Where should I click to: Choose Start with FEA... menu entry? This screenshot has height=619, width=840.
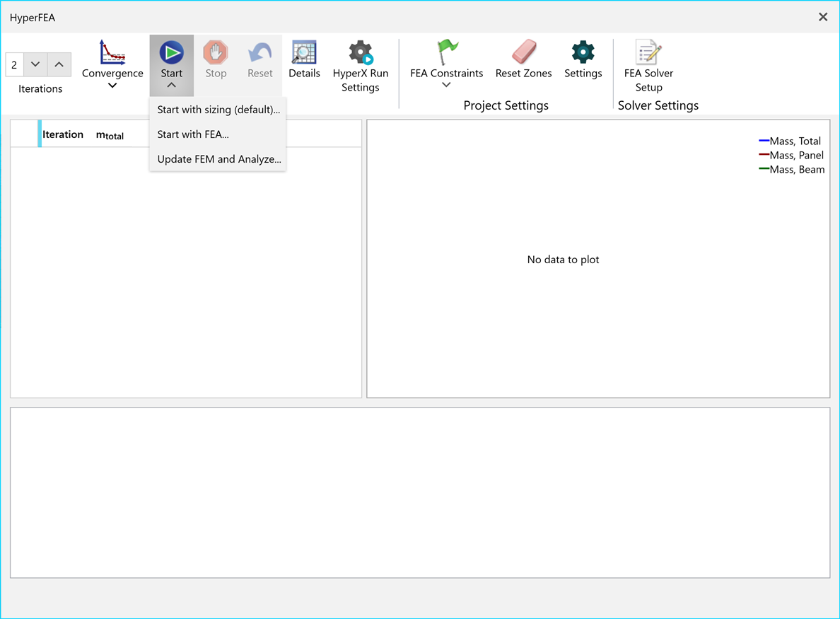(218, 134)
